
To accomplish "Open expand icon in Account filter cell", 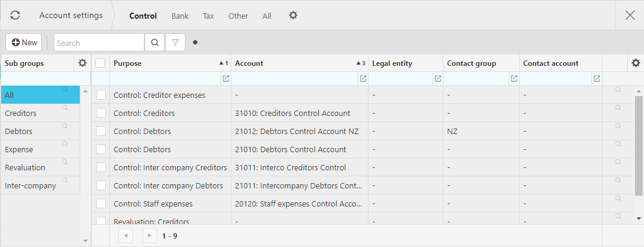I will point(362,79).
